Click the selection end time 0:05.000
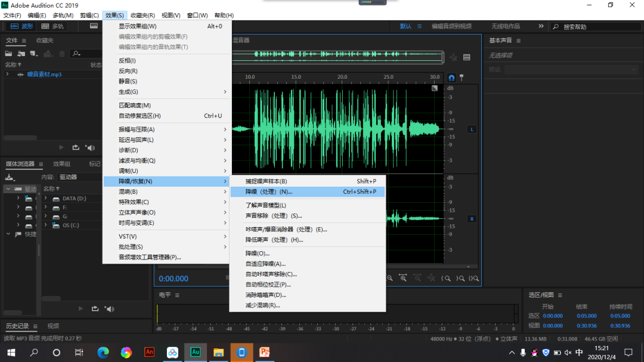Viewport: 644px width, 362px height. click(x=587, y=316)
